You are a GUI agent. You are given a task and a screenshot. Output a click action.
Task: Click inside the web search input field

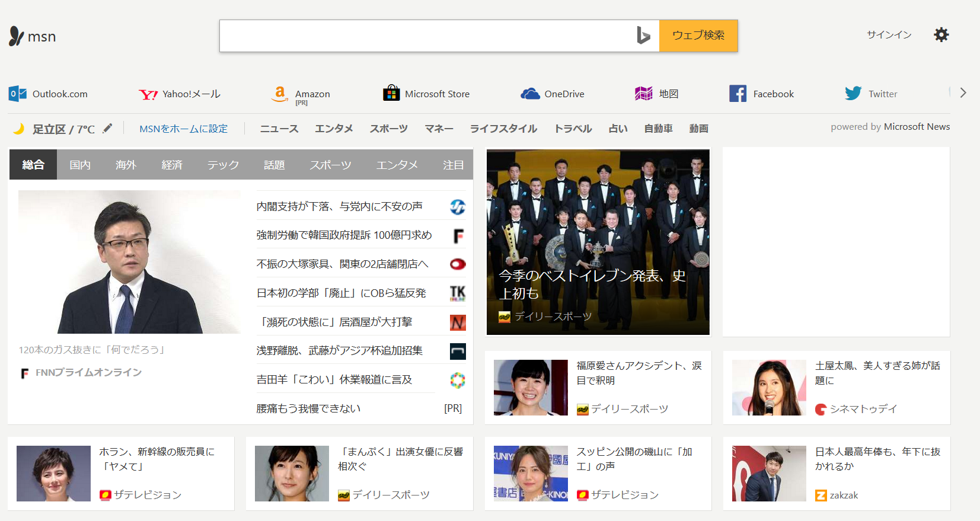[x=427, y=36]
